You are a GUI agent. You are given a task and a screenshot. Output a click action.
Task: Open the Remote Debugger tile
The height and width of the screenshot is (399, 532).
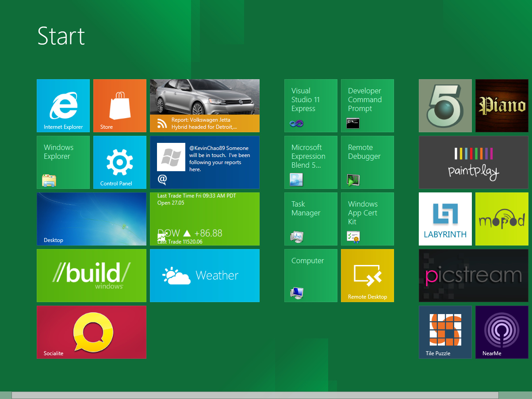(367, 162)
